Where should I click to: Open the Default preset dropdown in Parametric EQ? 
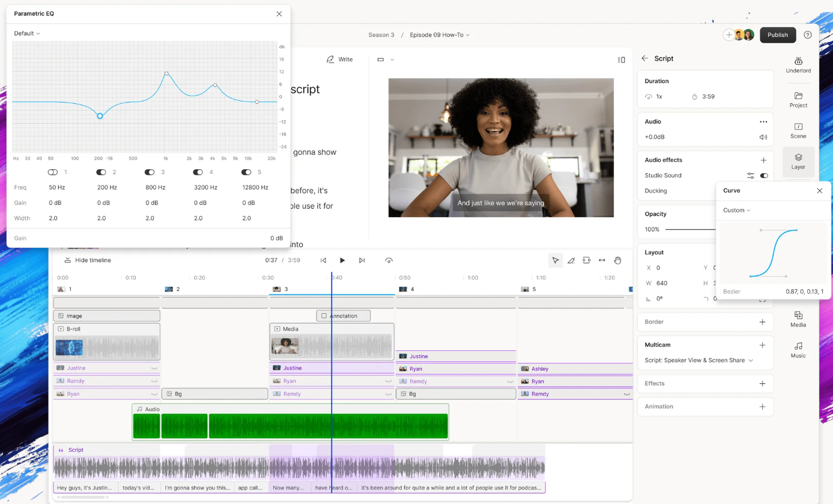tap(27, 34)
